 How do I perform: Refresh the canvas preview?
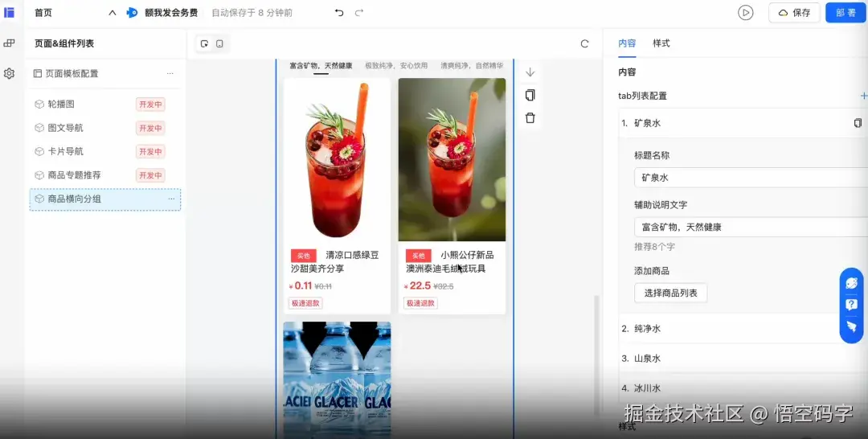(x=584, y=43)
